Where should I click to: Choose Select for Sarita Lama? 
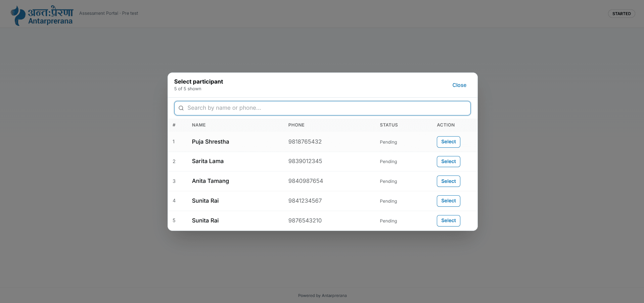click(448, 161)
